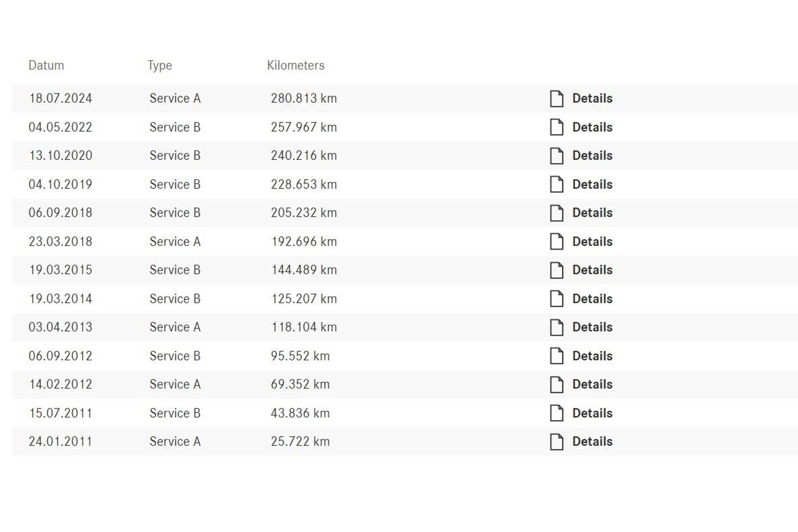The width and height of the screenshot is (798, 532).
Task: Click the Kilometers column header
Action: tap(296, 65)
